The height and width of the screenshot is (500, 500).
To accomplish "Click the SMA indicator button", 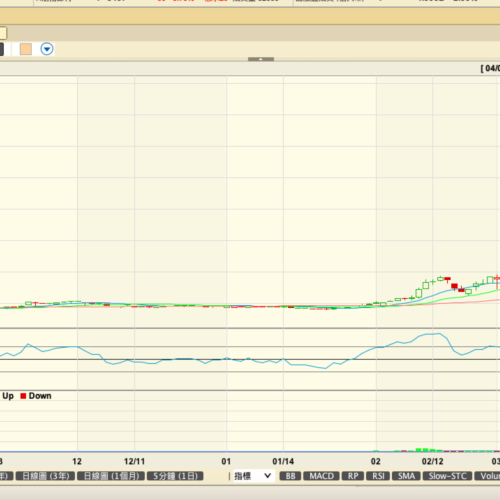I will pyautogui.click(x=406, y=476).
